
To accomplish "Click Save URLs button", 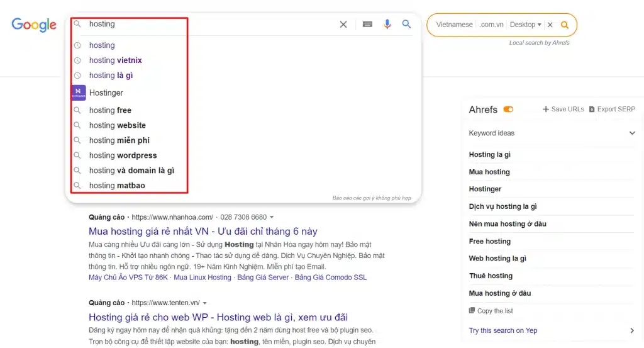I will click(563, 109).
